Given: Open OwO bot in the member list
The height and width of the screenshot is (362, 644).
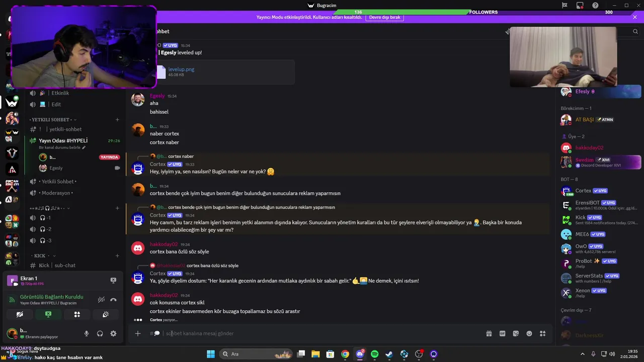Looking at the screenshot, I should tap(600, 248).
